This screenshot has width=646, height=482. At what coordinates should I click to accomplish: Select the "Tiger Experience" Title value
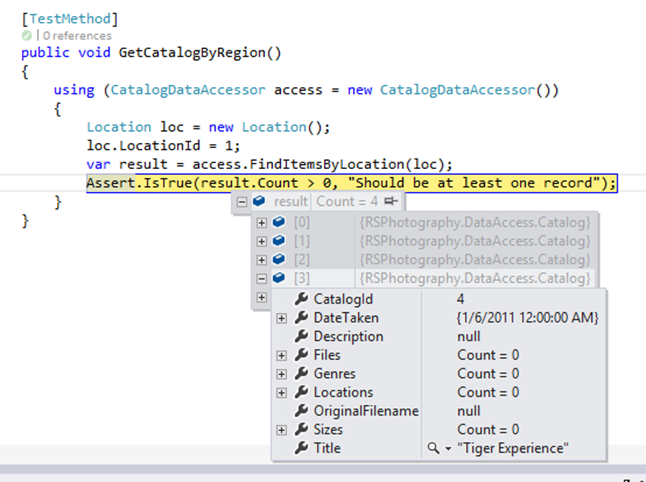pos(511,449)
